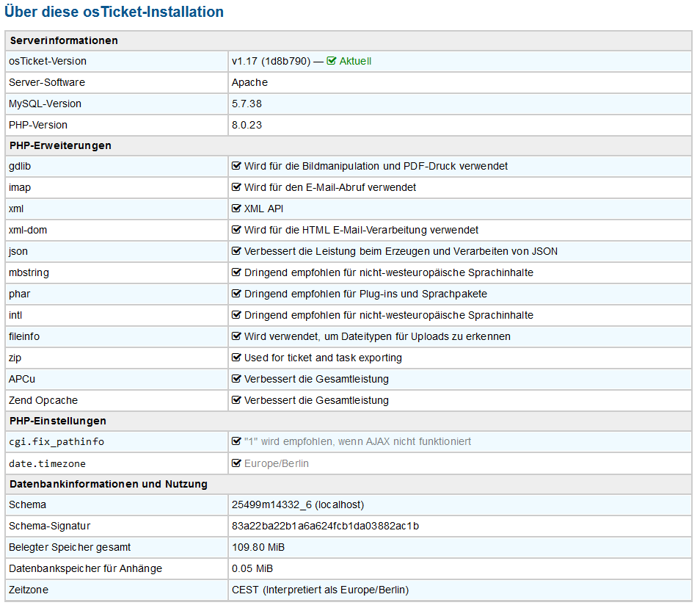Click the gdlib status checkmark icon
700x608 pixels.
(236, 166)
